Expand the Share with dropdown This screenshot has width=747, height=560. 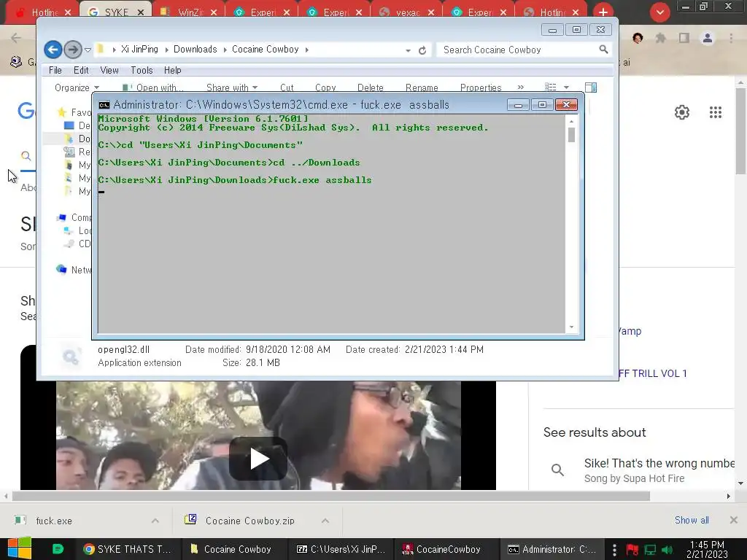[232, 87]
